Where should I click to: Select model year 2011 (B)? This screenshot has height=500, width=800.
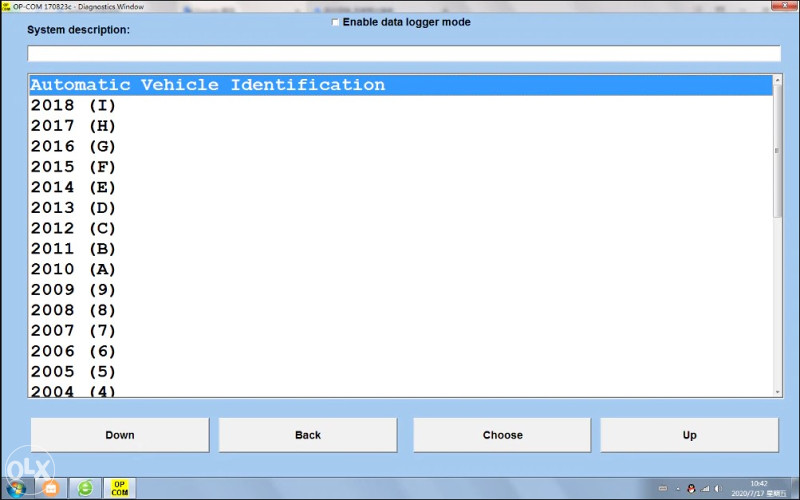tap(401, 248)
